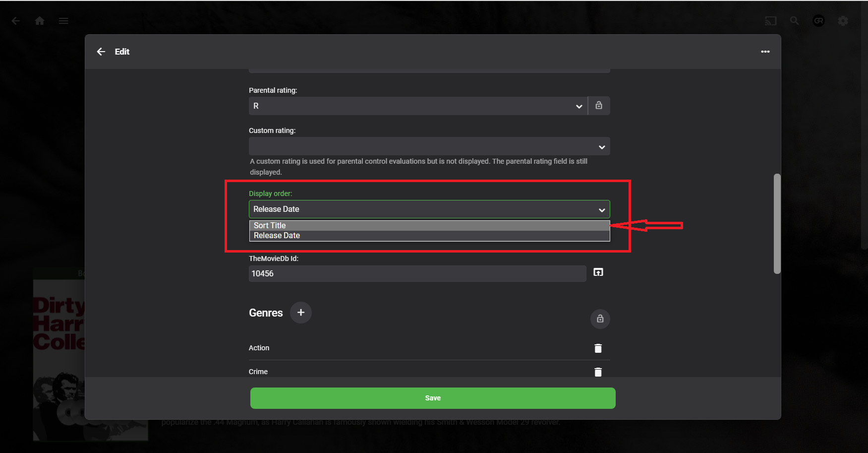
Task: Select Sort Title option in list
Action: (x=429, y=226)
